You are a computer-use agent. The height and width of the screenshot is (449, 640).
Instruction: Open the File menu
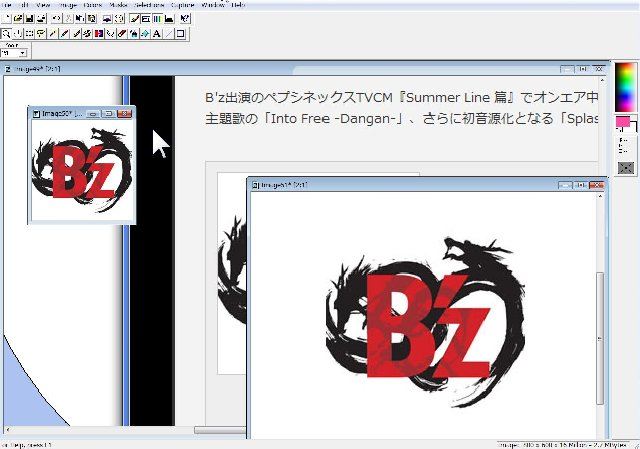point(7,5)
